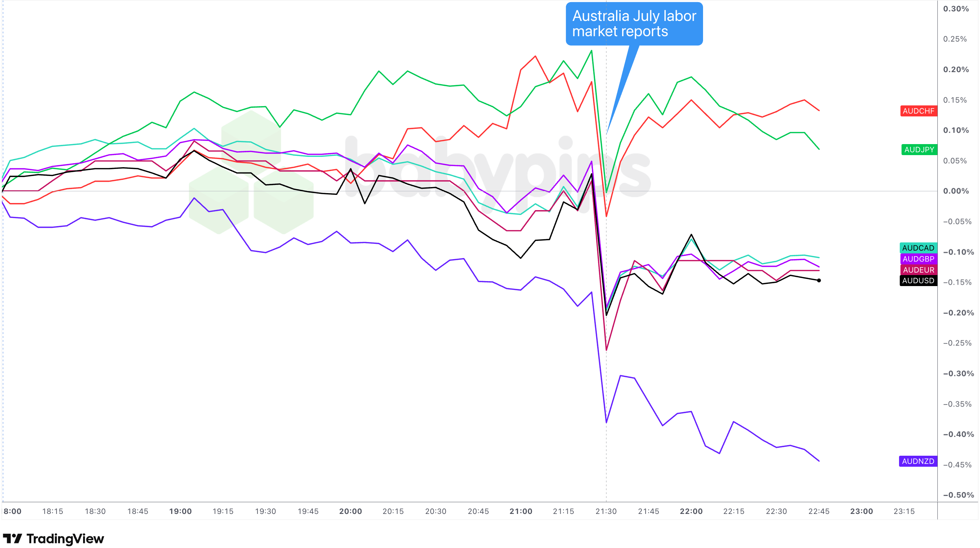The image size is (980, 548).
Task: Click the AUDUSD last-value dot marker
Action: coord(819,281)
